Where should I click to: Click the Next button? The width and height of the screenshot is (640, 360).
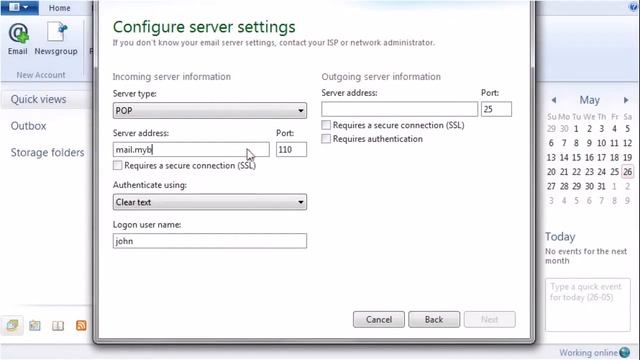489,320
